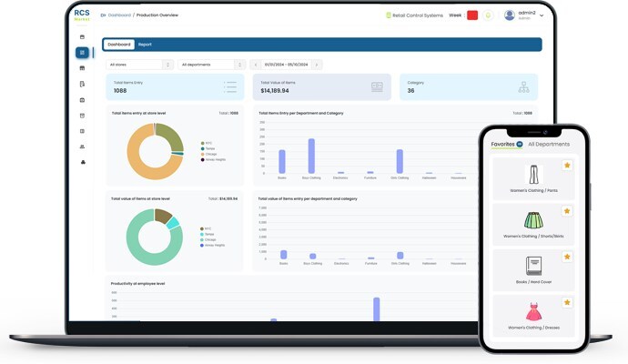Click the Dashboard breadcrumb link
The height and width of the screenshot is (364, 628).
119,15
